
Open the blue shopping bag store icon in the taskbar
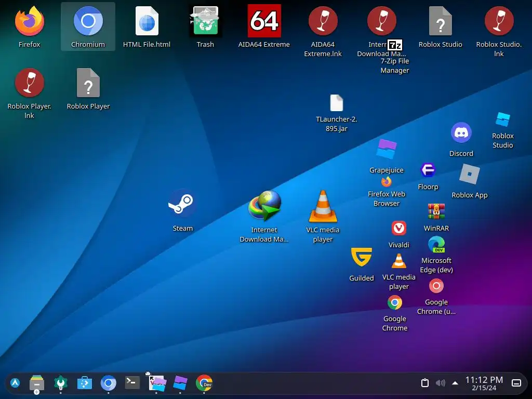coord(85,383)
